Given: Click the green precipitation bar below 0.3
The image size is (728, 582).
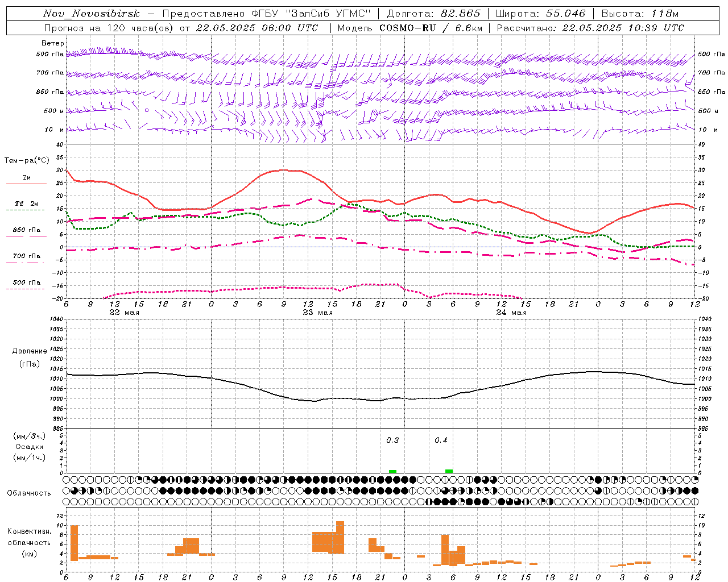Looking at the screenshot, I should pyautogui.click(x=392, y=471).
